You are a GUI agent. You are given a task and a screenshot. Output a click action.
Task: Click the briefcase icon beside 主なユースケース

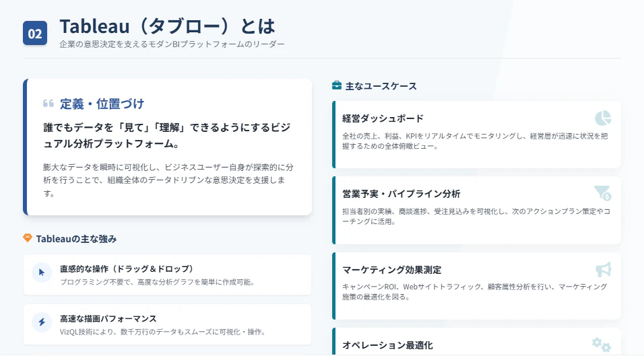click(337, 85)
